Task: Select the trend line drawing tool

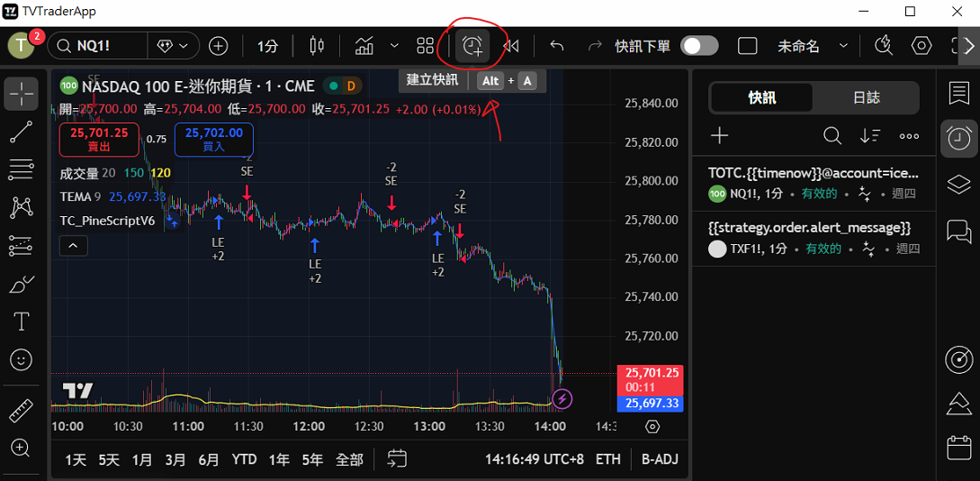Action: [22, 132]
